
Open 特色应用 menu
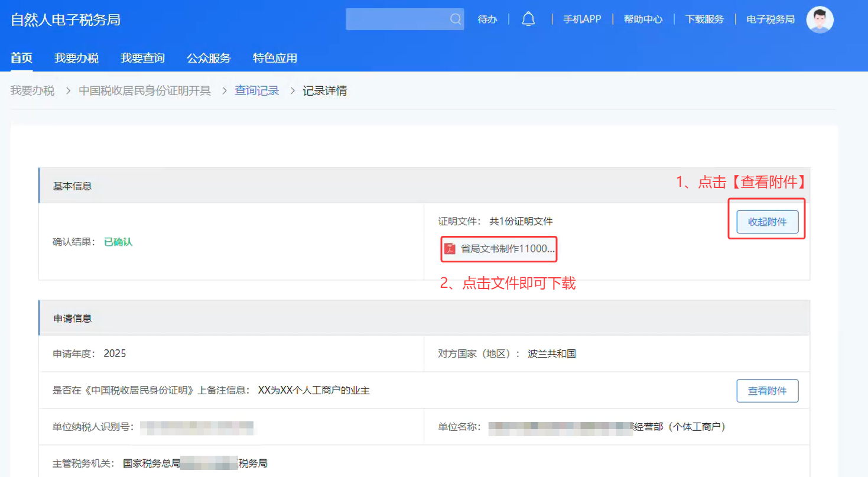click(x=275, y=58)
